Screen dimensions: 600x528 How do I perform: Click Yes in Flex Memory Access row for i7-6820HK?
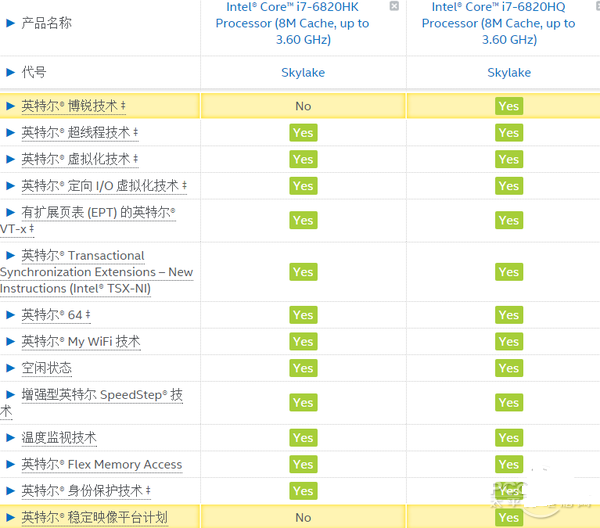click(x=303, y=464)
